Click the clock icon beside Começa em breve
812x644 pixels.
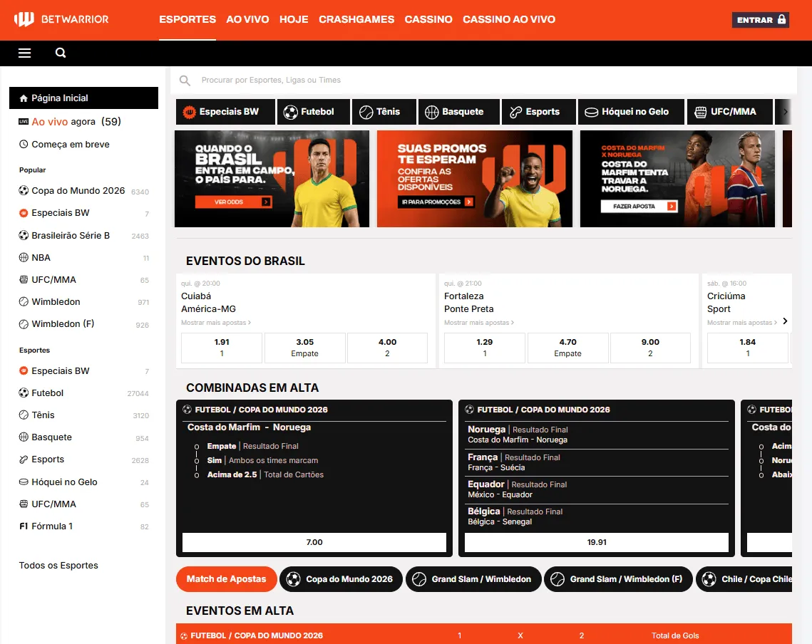point(24,145)
